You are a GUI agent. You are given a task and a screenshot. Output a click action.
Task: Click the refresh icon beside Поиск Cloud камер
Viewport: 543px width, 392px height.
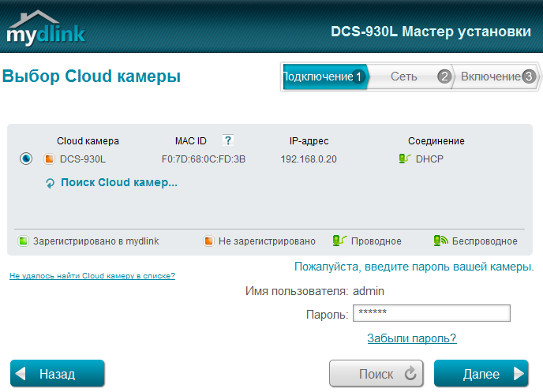[x=51, y=183]
